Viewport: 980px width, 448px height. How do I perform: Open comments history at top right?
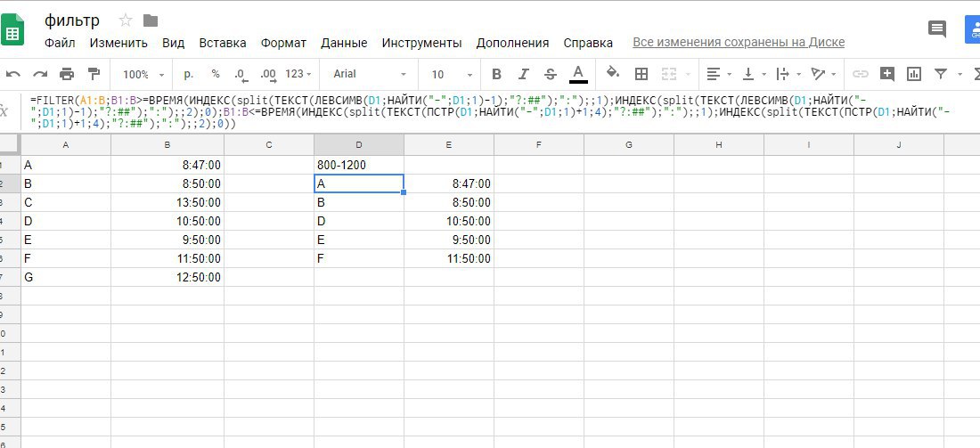(937, 29)
